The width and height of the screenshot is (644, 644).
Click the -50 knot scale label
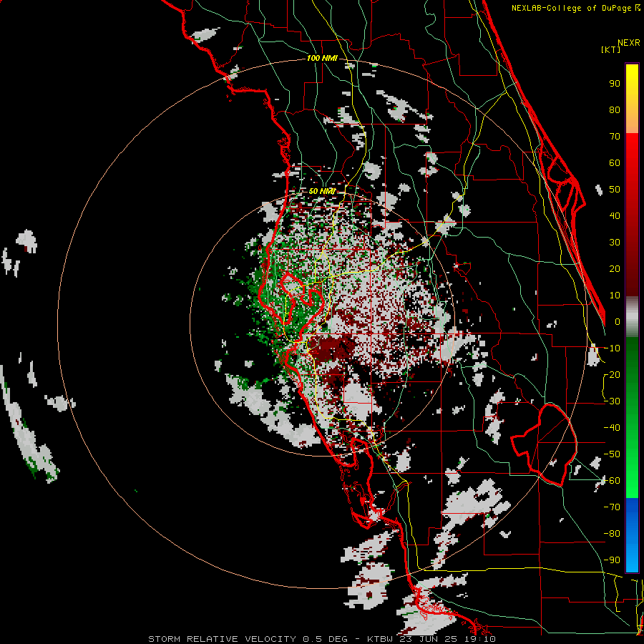pyautogui.click(x=612, y=454)
